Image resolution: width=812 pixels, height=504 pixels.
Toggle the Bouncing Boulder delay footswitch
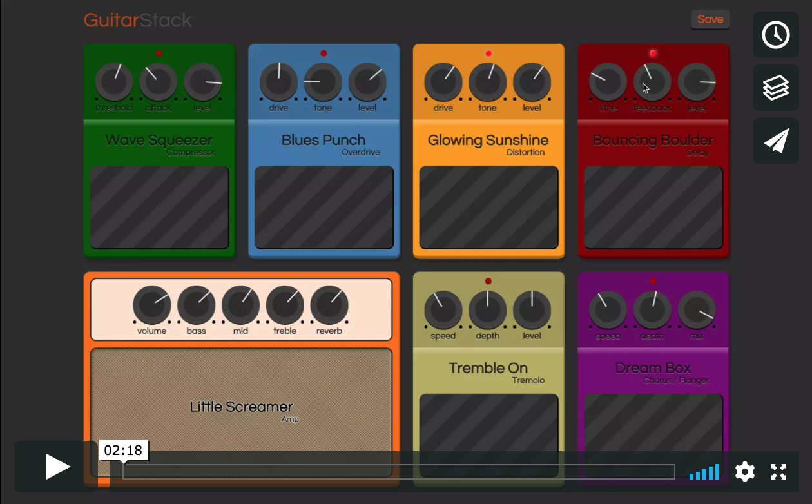[653, 208]
